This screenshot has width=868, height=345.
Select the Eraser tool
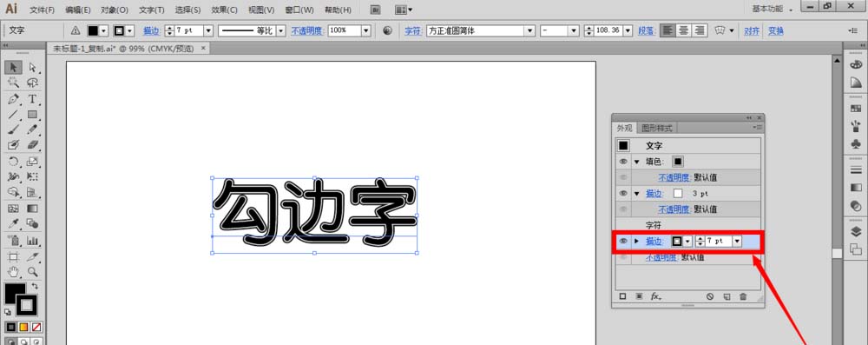point(33,145)
